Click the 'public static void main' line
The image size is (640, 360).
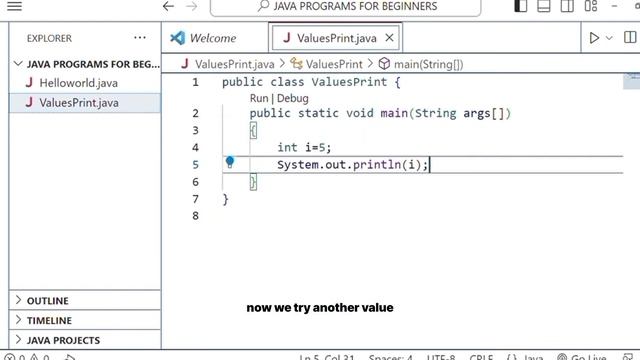[x=380, y=113]
